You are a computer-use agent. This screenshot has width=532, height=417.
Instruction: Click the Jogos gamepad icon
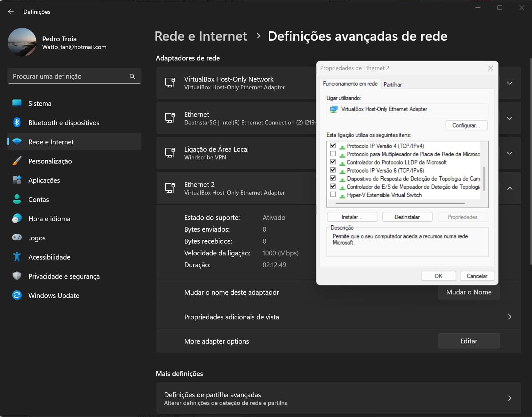(x=17, y=237)
